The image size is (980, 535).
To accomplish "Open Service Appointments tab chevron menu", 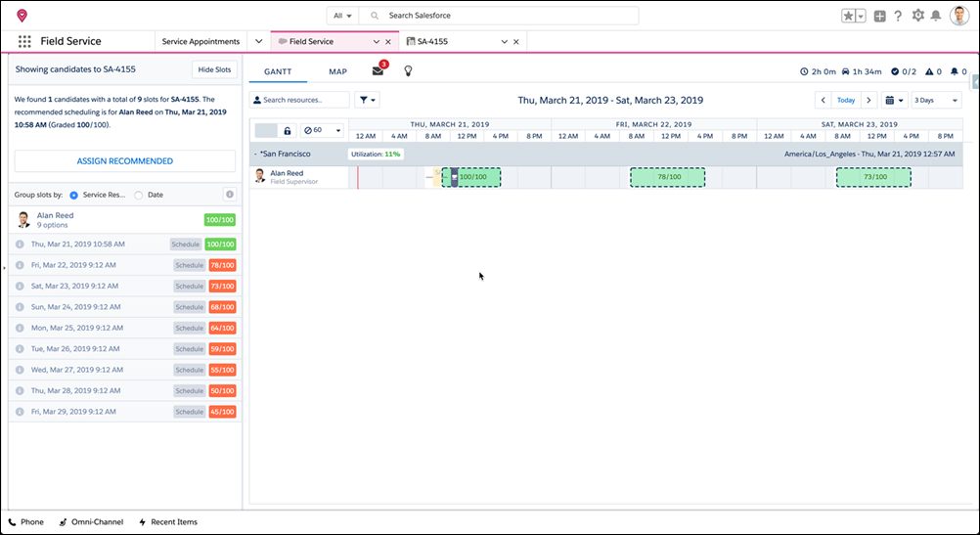I will click(259, 41).
